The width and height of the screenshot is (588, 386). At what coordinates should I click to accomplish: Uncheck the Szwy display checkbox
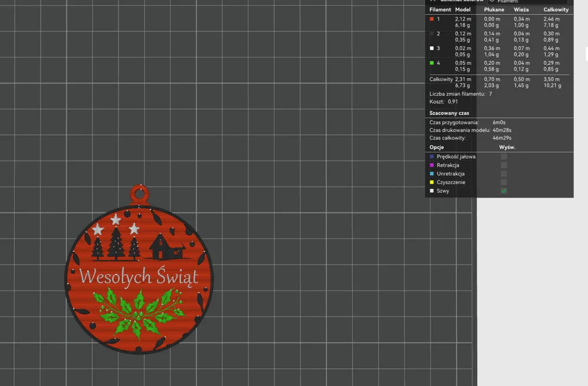point(504,191)
